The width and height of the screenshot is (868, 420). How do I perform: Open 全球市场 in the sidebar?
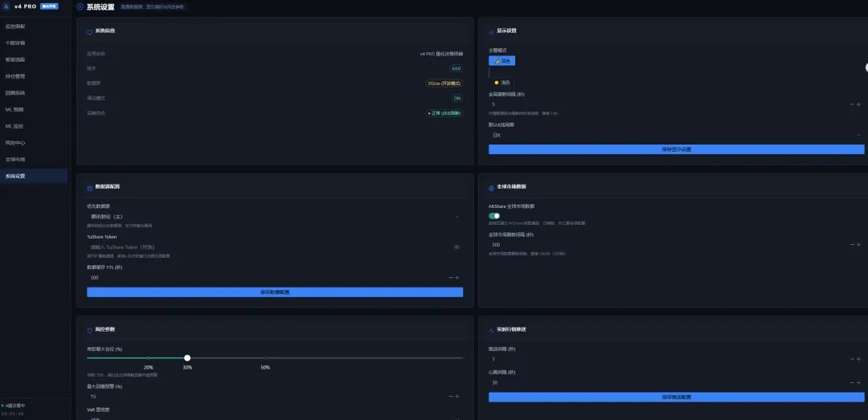(x=34, y=159)
